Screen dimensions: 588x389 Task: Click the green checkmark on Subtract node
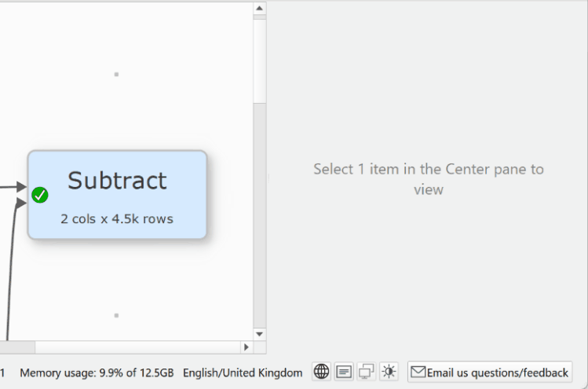(x=40, y=195)
